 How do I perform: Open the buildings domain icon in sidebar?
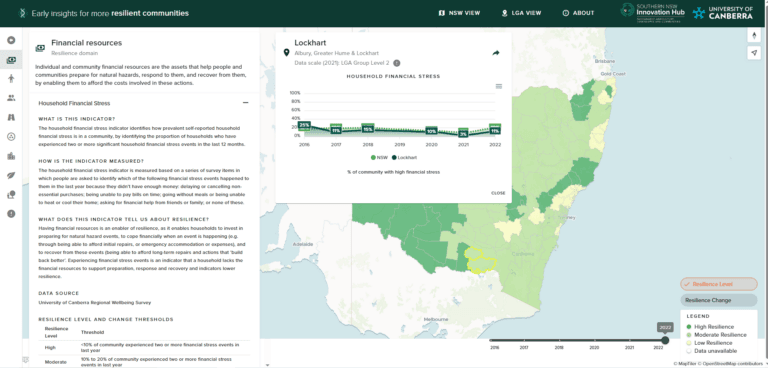tap(11, 156)
